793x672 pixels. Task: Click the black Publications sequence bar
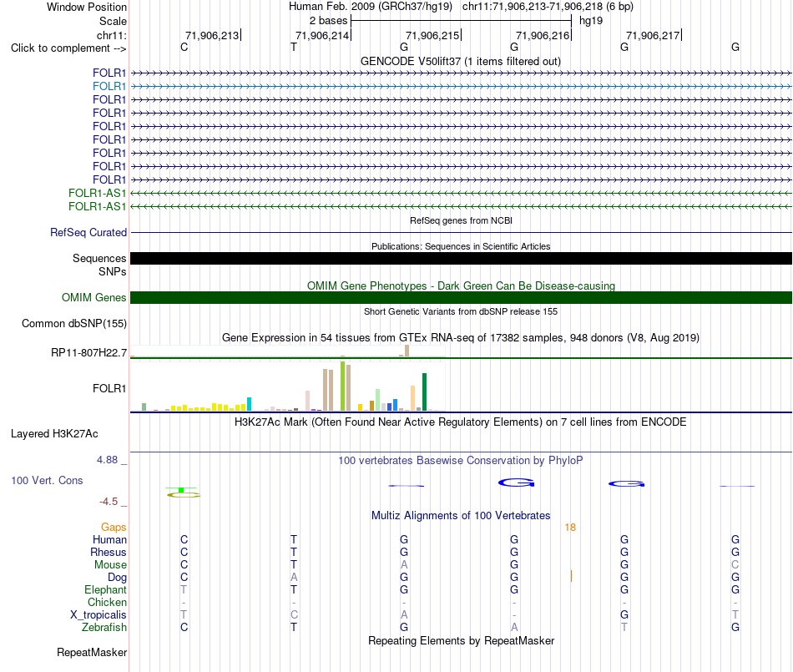pos(461,259)
